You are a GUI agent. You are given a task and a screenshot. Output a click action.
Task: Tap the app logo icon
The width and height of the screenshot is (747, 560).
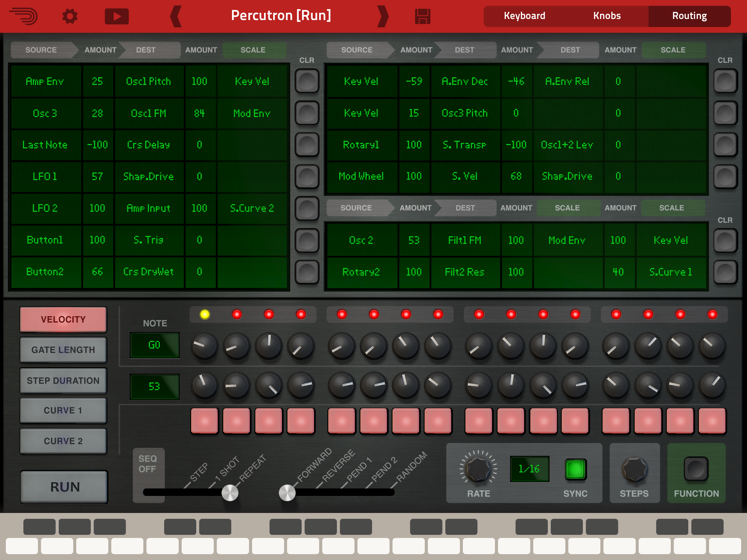pos(24,16)
